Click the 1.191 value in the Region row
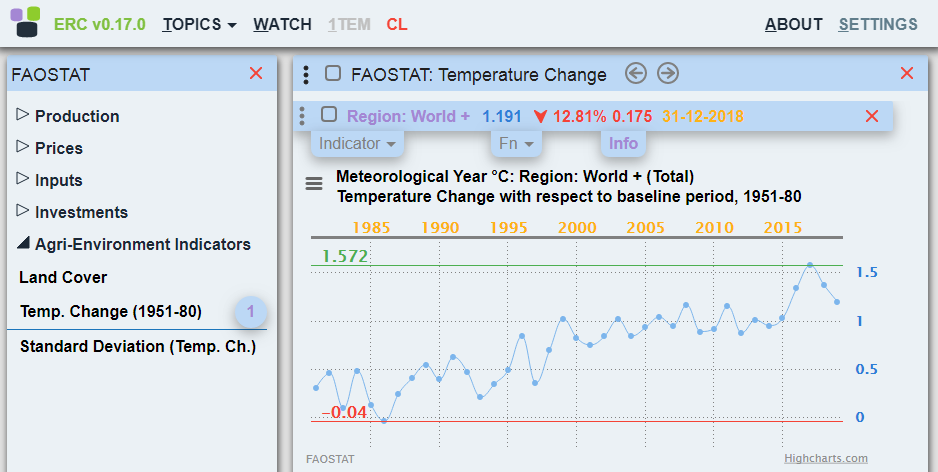 [x=502, y=116]
